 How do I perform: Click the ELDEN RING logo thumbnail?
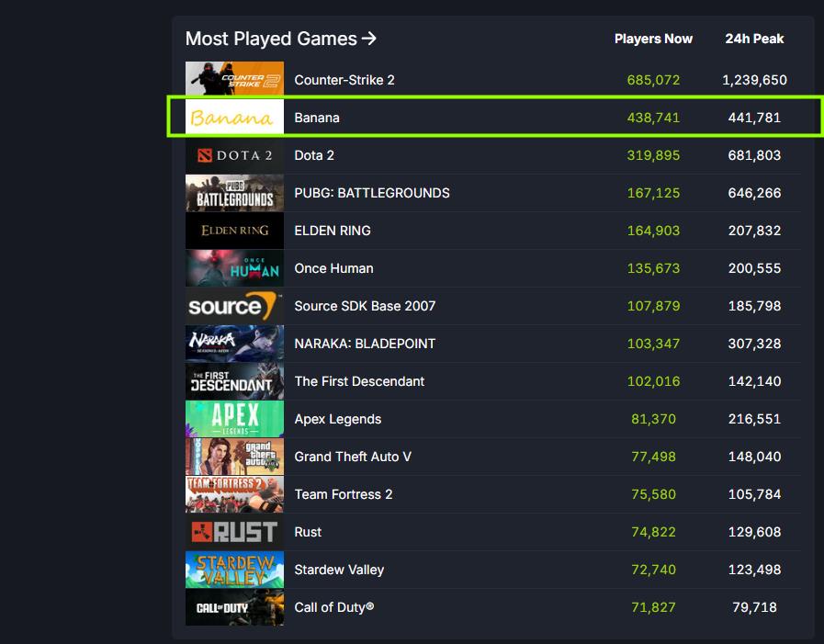(234, 231)
